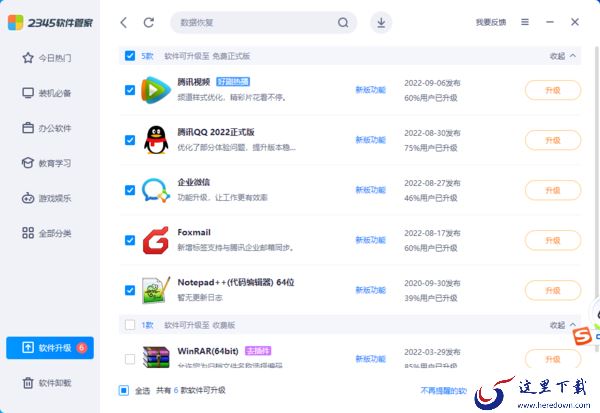Open the 全部分类 section
This screenshot has width=600, height=413.
click(47, 233)
